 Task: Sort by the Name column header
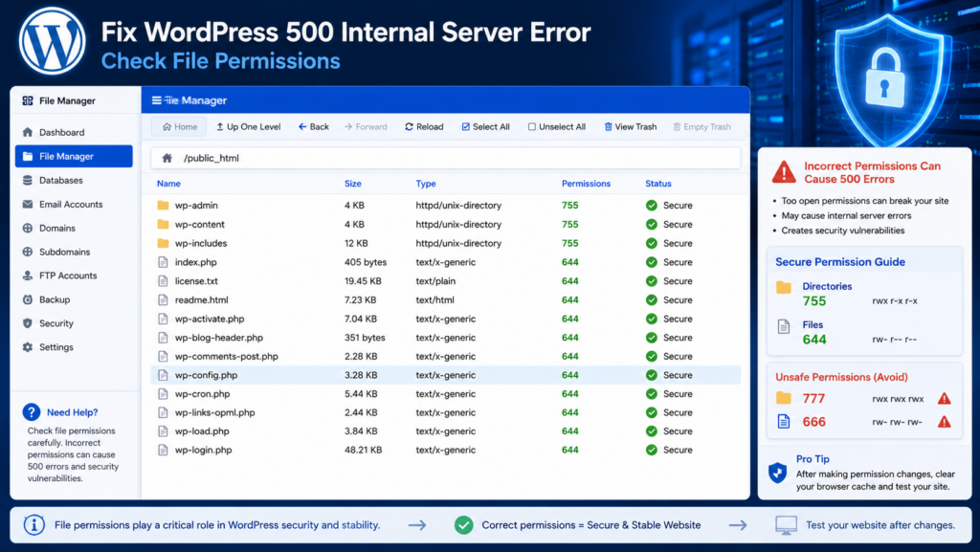coord(168,184)
